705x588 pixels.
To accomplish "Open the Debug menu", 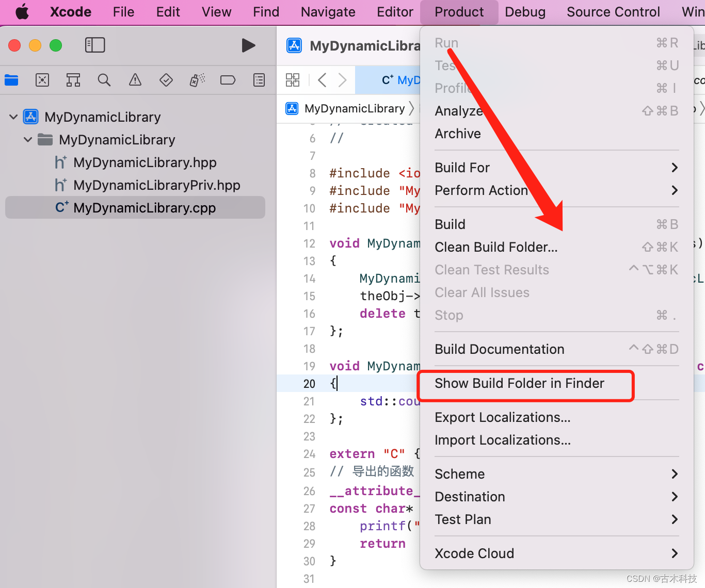I will [x=525, y=12].
